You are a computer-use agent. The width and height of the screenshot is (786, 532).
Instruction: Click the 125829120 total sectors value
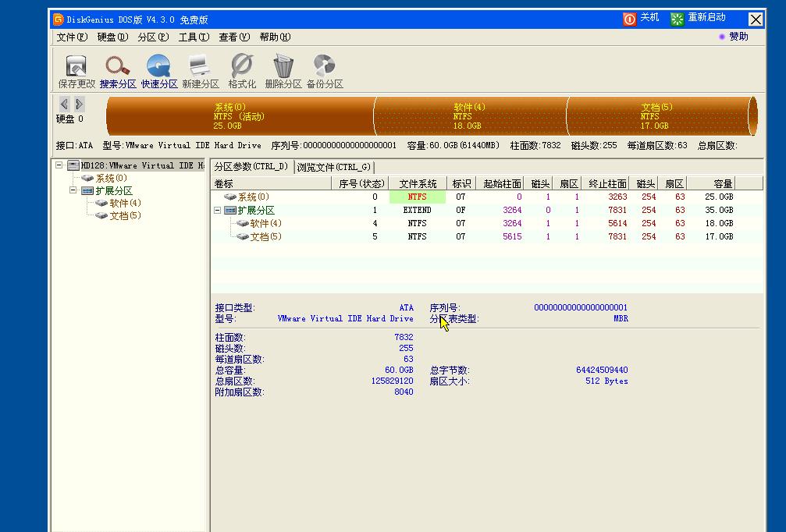point(392,381)
